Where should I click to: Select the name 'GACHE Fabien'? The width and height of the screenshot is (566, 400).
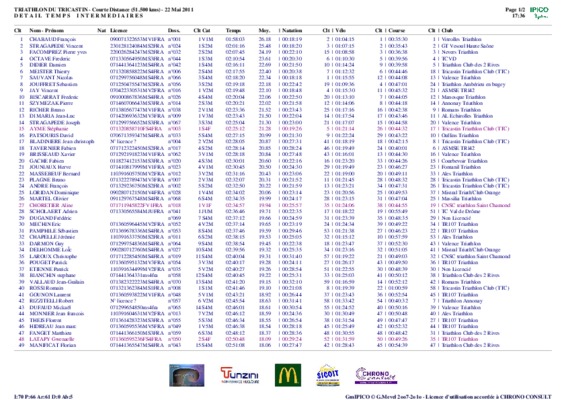46,161
